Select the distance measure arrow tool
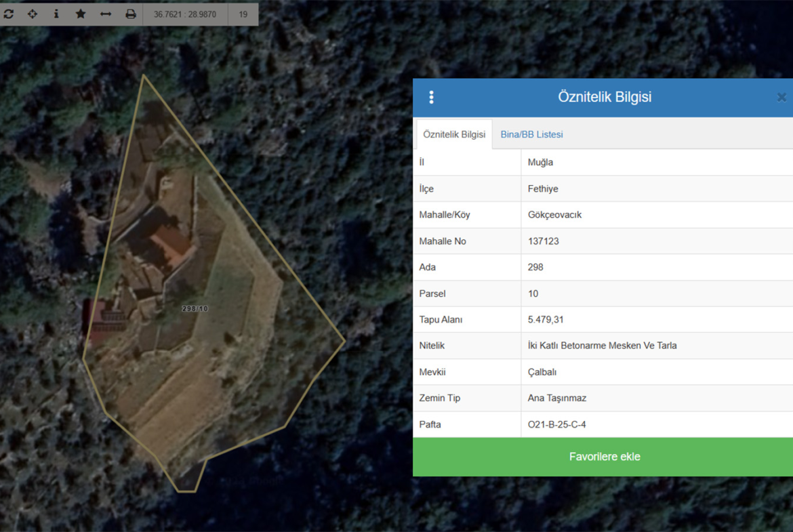793x532 pixels. 106,14
